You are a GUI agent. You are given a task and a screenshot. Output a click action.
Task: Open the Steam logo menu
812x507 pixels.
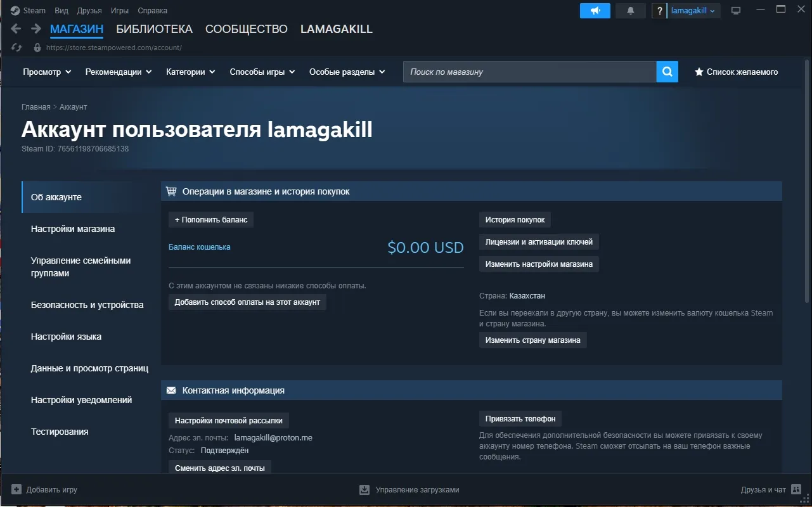coord(15,11)
